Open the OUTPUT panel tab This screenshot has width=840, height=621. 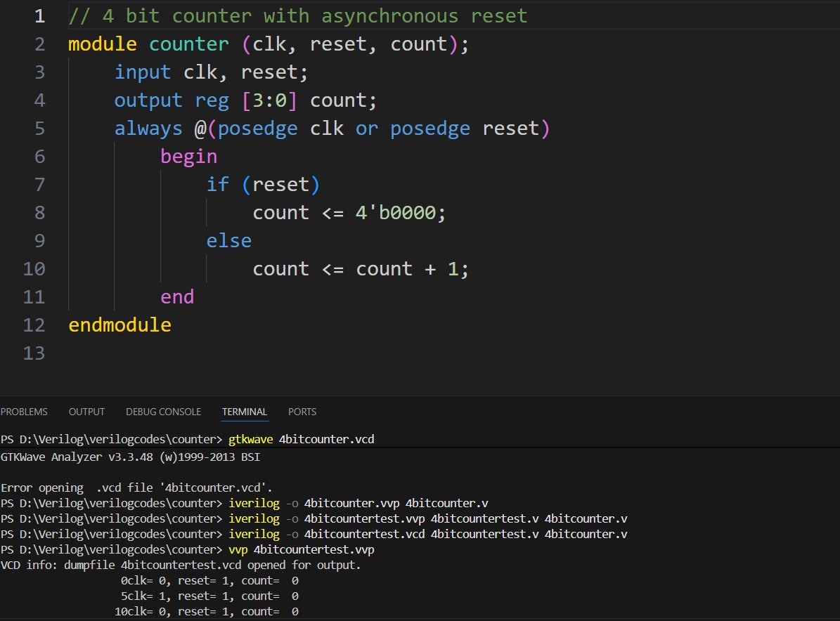tap(86, 412)
